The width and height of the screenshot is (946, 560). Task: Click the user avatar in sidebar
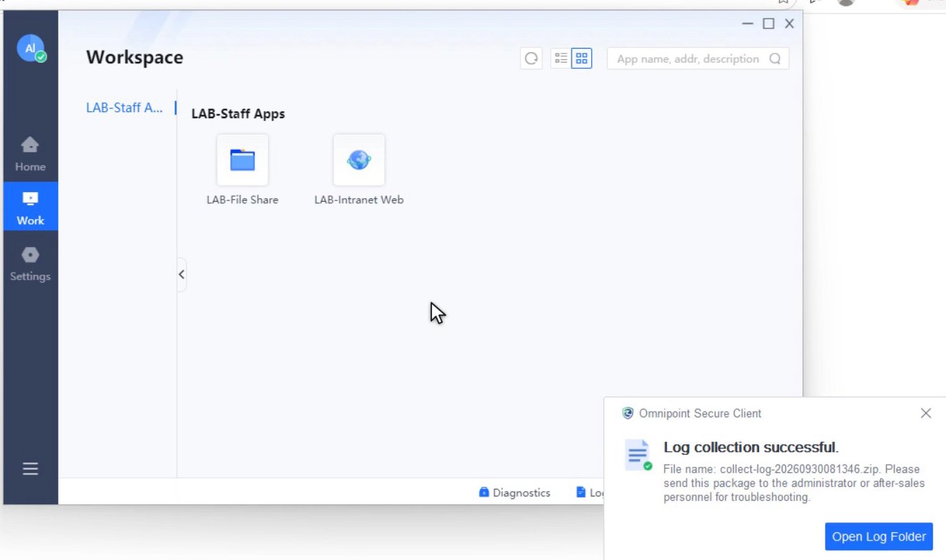tap(31, 48)
